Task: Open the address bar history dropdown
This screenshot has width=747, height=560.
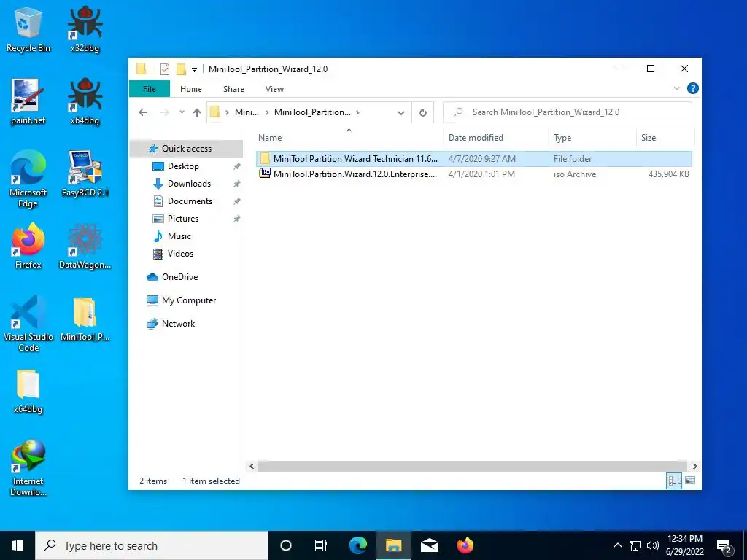Action: [x=401, y=113]
